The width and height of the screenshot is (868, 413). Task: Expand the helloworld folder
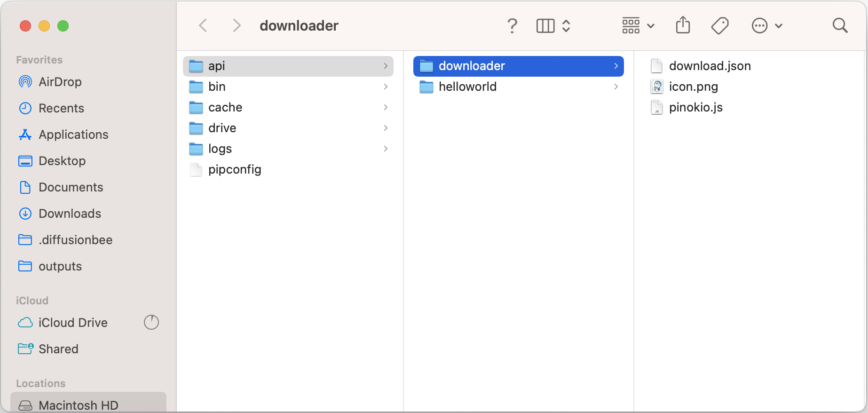467,87
